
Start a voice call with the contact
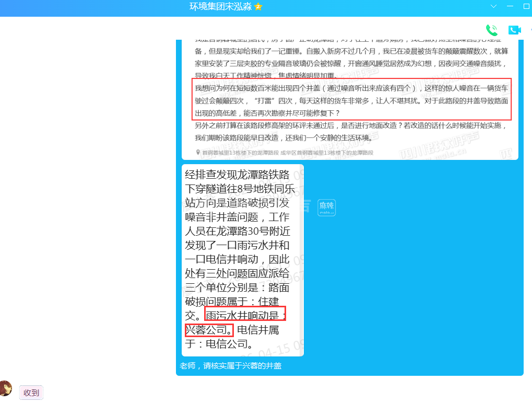491,30
